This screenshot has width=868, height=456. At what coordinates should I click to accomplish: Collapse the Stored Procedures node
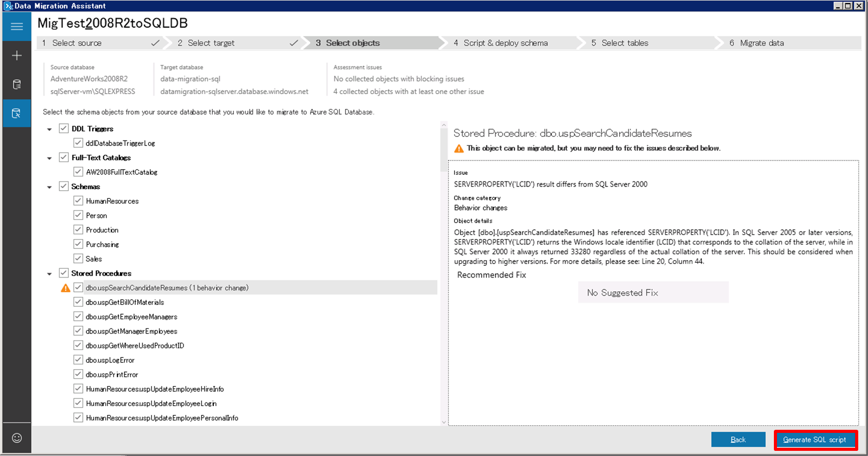tap(49, 273)
